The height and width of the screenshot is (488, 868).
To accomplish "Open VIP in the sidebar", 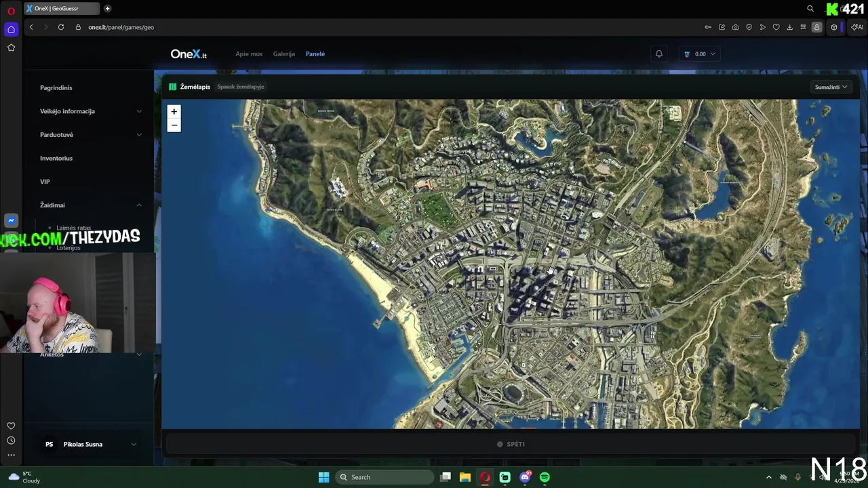I will [x=45, y=182].
